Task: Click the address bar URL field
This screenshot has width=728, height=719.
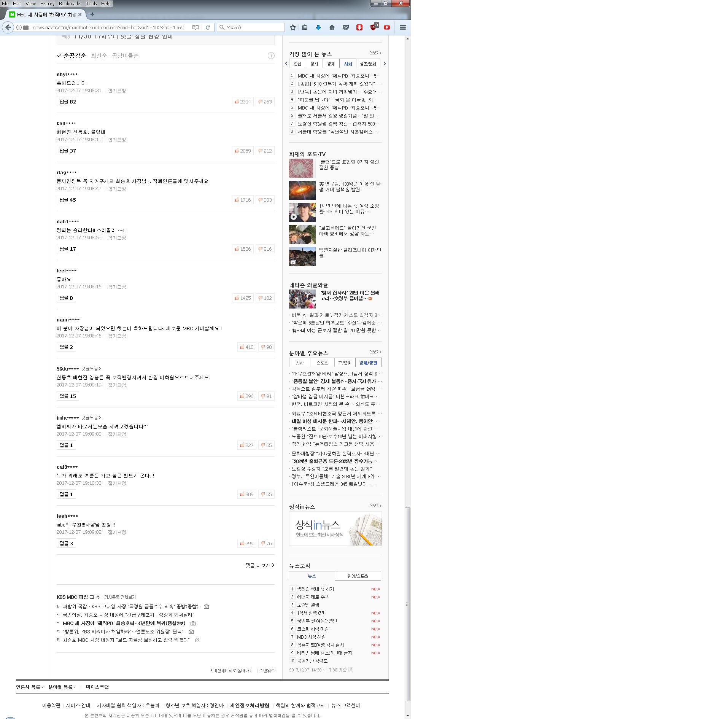Action: 110,27
